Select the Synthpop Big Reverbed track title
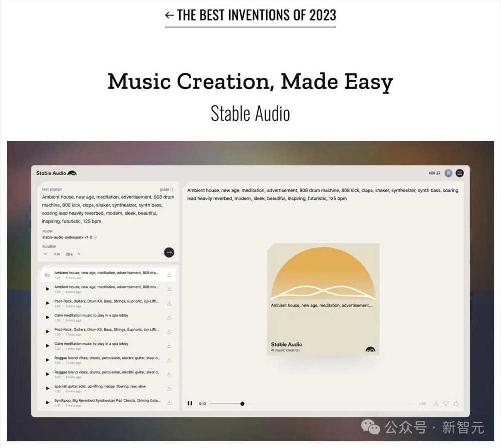Viewport: 501px width, 448px height. pyautogui.click(x=107, y=401)
